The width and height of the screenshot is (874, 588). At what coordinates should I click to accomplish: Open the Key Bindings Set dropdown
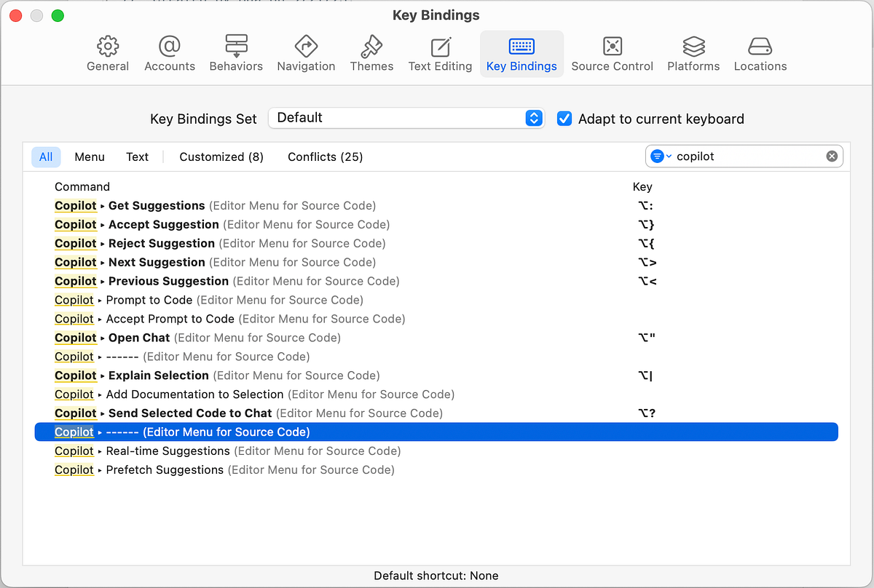pyautogui.click(x=534, y=117)
